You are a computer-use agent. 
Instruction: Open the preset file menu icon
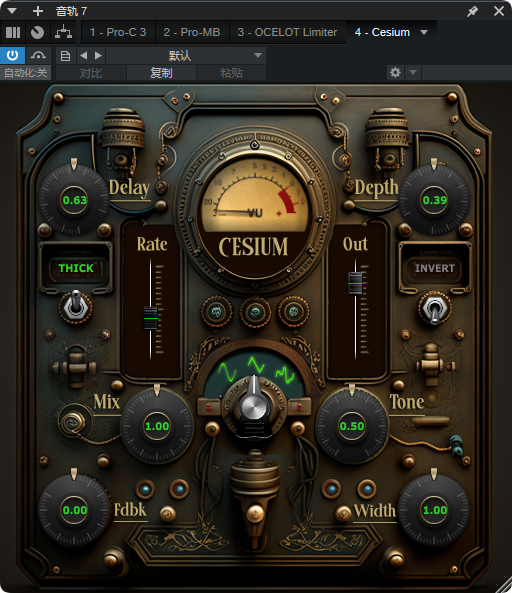coord(65,56)
